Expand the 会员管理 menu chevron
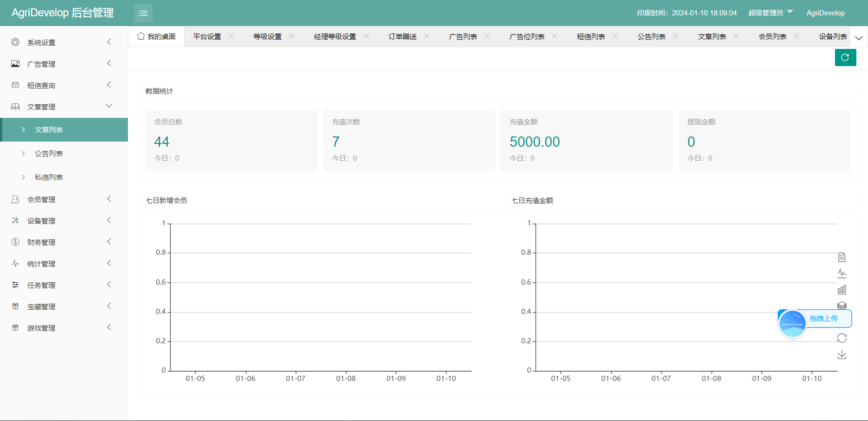Viewport: 868px width, 421px height. click(109, 199)
